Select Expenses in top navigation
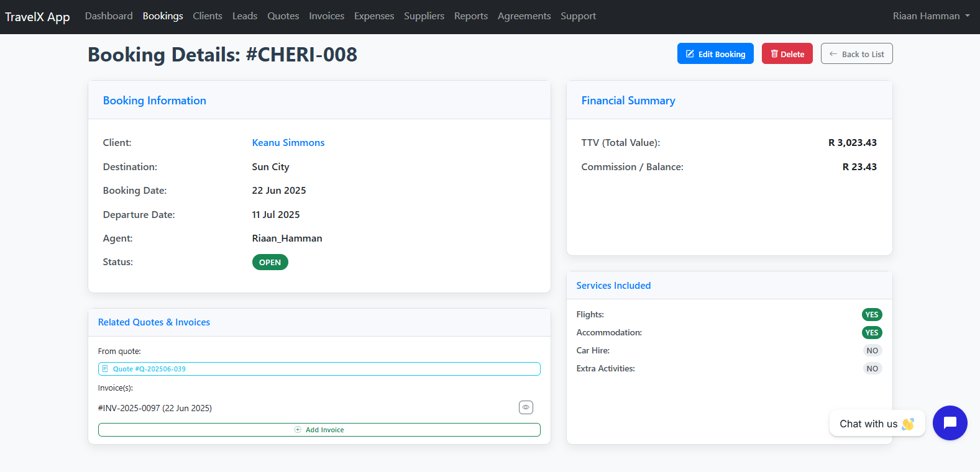The image size is (980, 472). point(373,16)
